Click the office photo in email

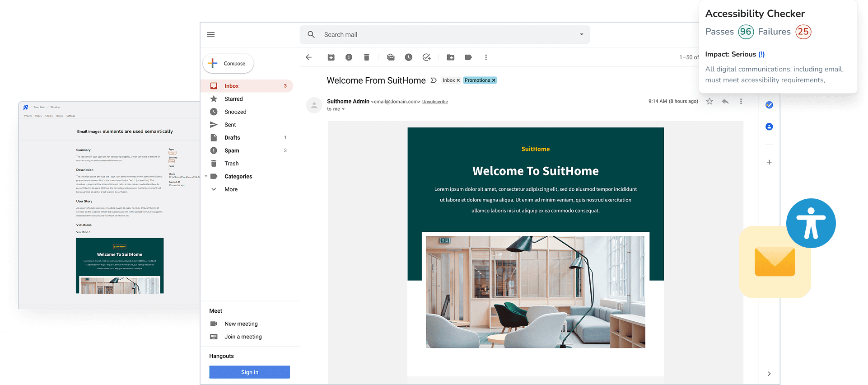tap(536, 292)
